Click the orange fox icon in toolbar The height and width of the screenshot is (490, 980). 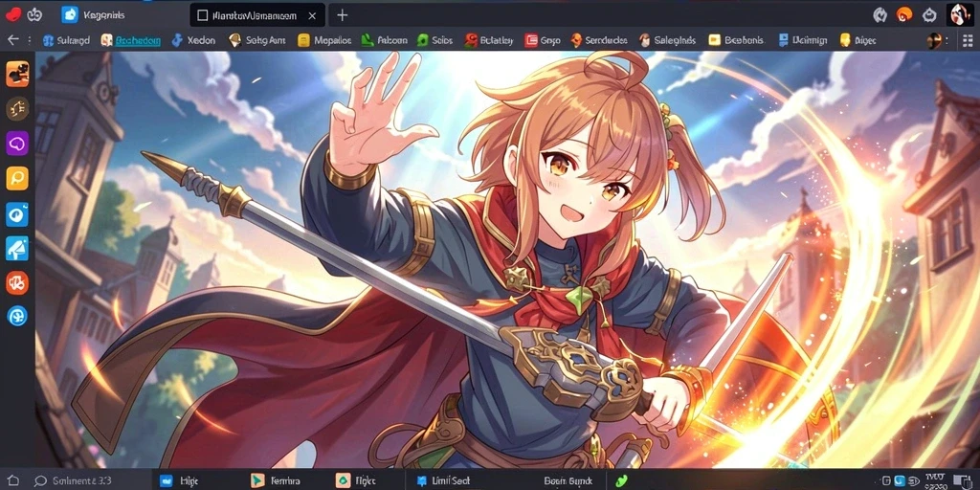(904, 14)
